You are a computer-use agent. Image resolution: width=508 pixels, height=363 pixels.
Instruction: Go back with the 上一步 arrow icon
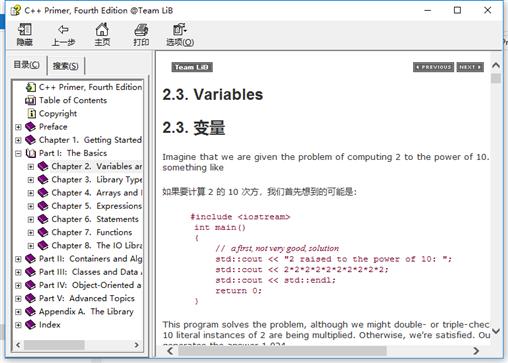63,30
